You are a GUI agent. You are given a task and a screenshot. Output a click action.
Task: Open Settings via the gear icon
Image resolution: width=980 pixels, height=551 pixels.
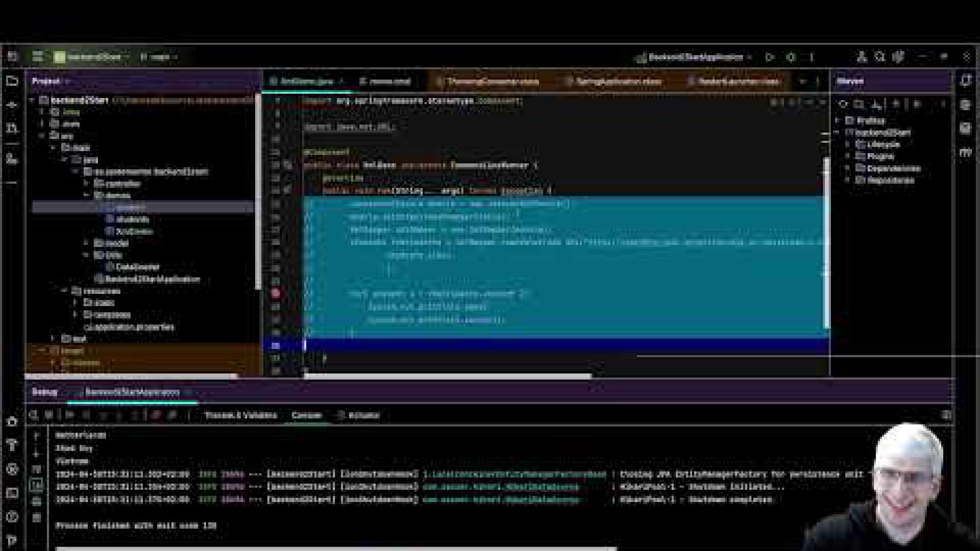[898, 57]
